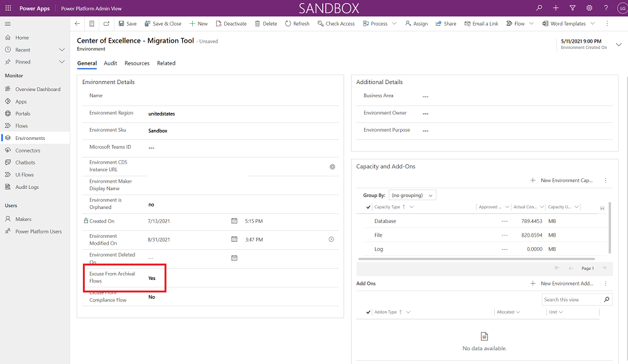
Task: Open the Settings gear in the top bar
Action: (588, 8)
